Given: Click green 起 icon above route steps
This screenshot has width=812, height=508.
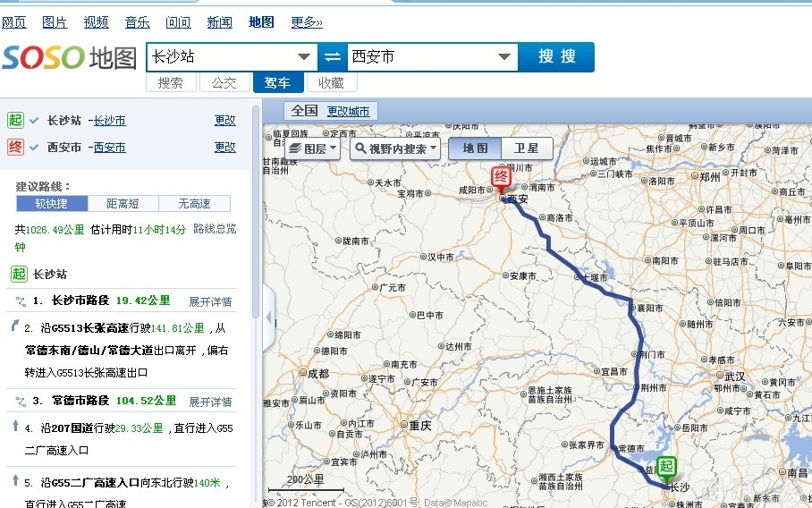Looking at the screenshot, I should click(19, 274).
